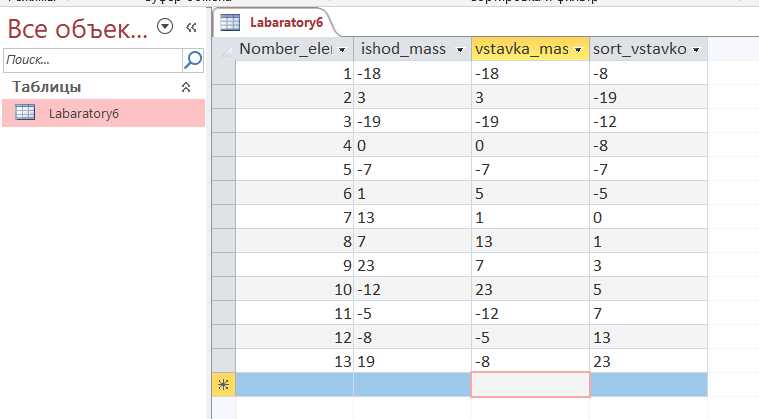Viewport: 759px width, 419px height.
Task: Click the select-all corner box of the datasheet
Action: (224, 49)
